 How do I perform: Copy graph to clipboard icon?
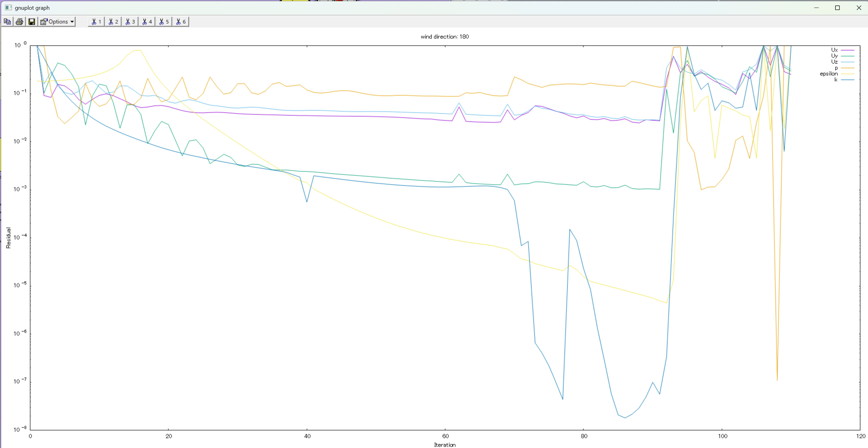pos(7,22)
